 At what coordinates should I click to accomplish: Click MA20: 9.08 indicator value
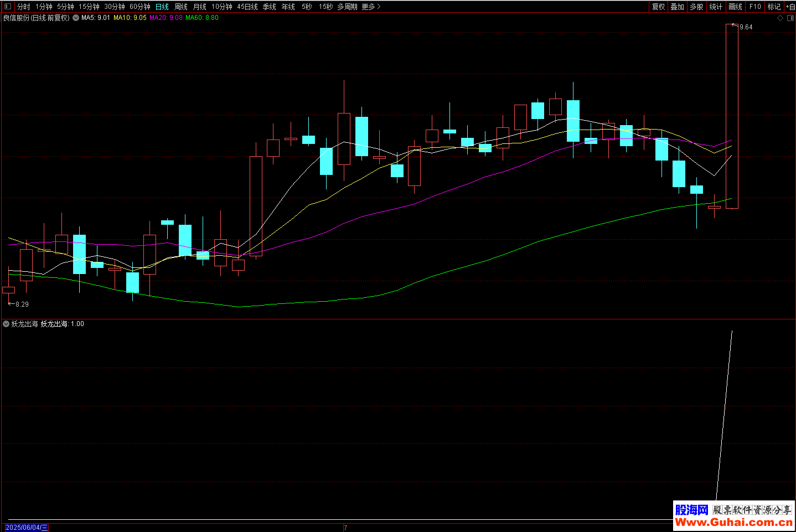coord(166,18)
